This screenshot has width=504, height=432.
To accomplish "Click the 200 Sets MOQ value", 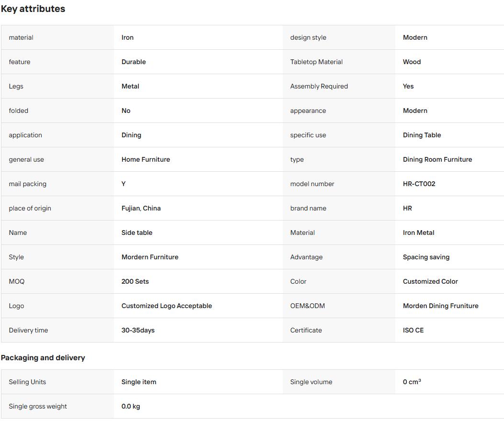I will click(135, 281).
